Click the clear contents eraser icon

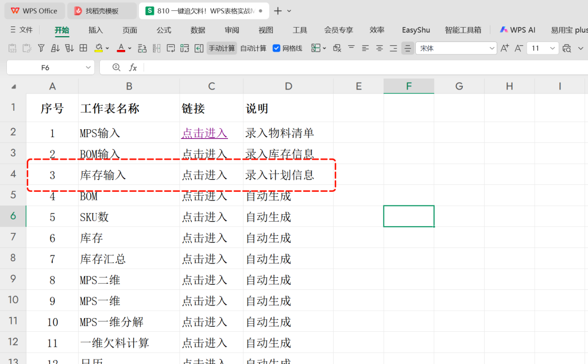coord(337,48)
